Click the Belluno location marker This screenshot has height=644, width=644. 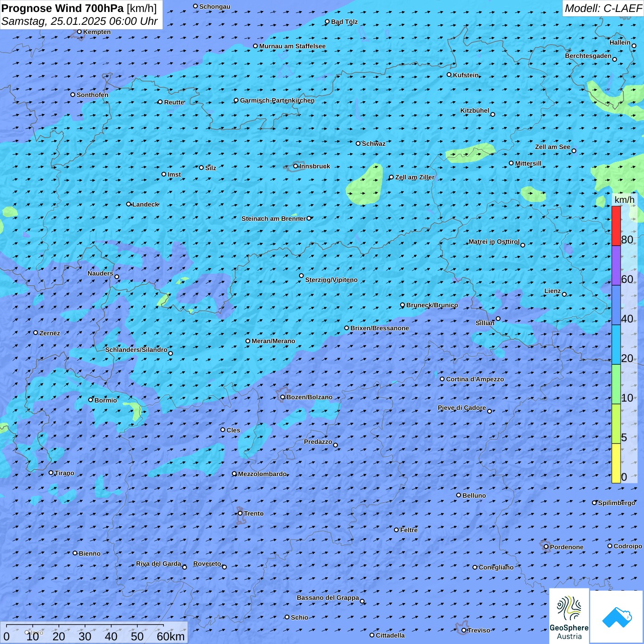459,495
